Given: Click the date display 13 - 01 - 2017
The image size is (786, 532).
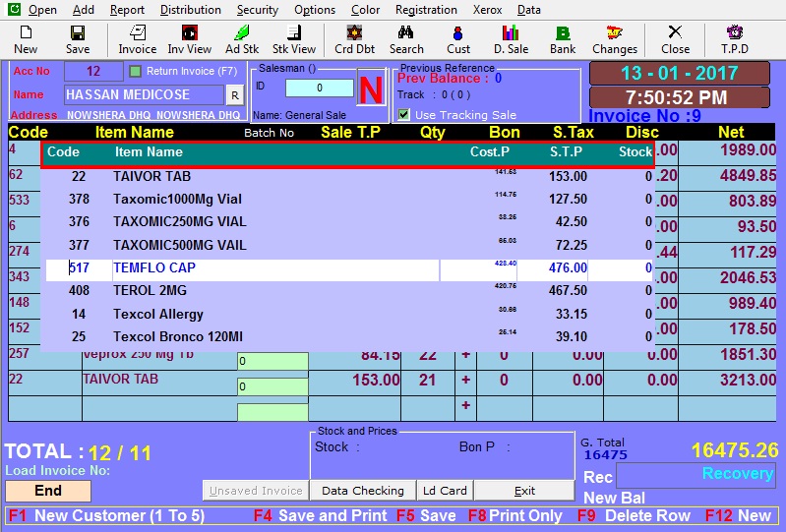Looking at the screenshot, I should 679,73.
